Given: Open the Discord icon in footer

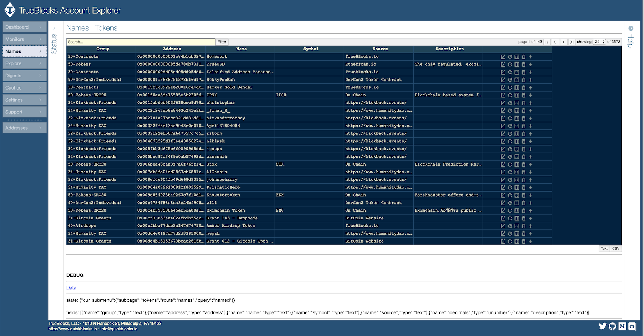Looking at the screenshot, I should point(632,326).
